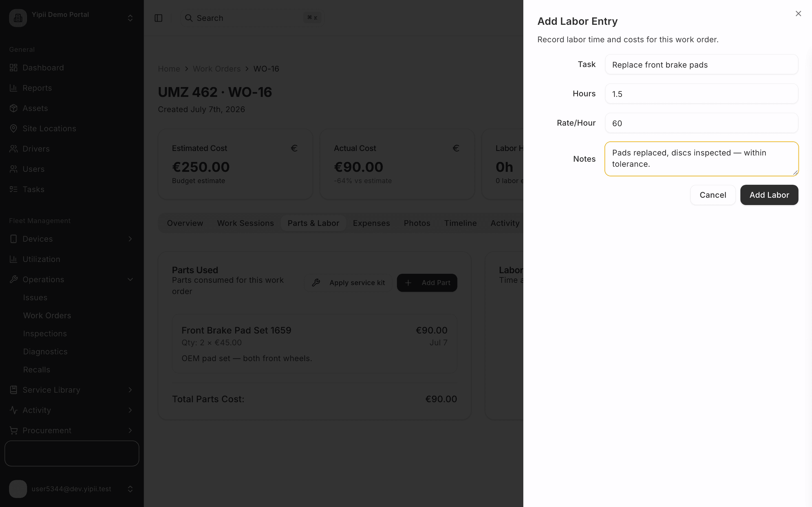Click the Rate/Hour input field
Image resolution: width=812 pixels, height=507 pixels.
pos(701,123)
